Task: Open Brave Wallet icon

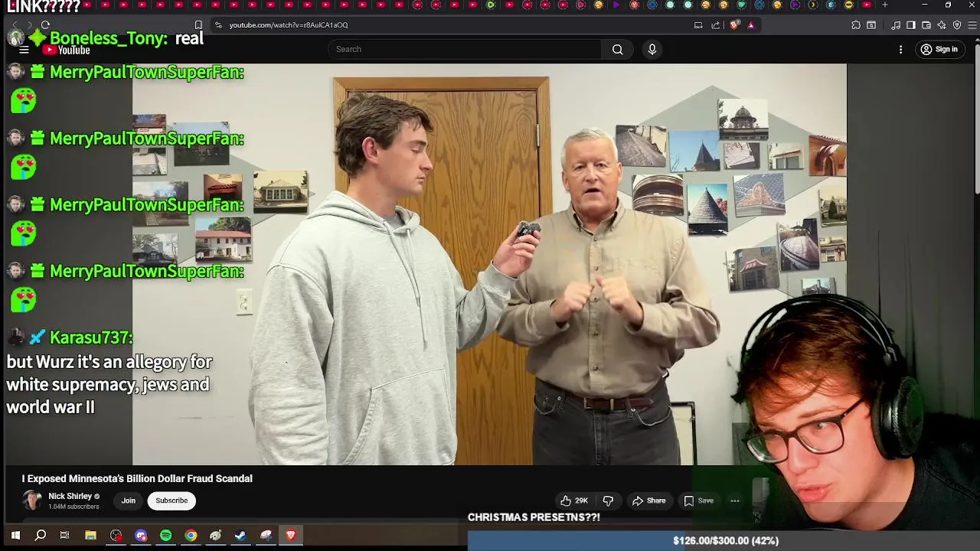Action: (926, 25)
